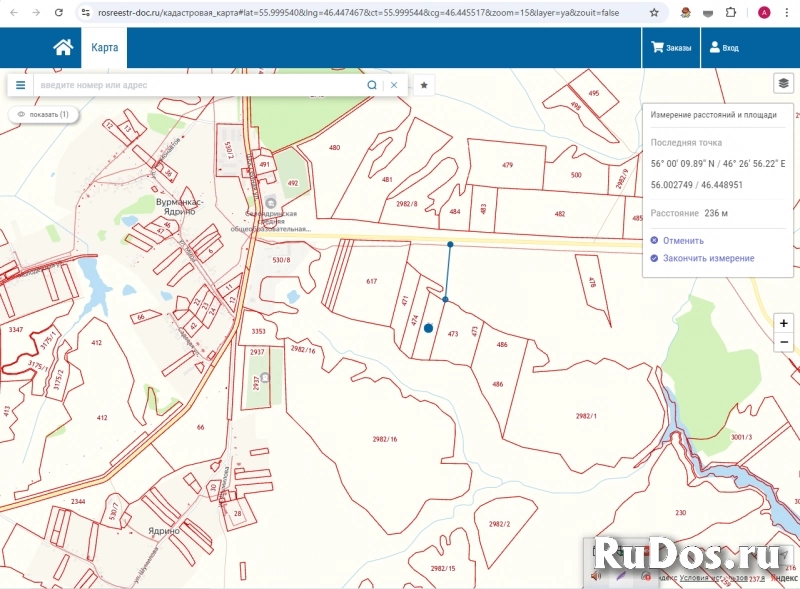Bookmark page with browser star icon
800x589 pixels.
click(x=654, y=13)
